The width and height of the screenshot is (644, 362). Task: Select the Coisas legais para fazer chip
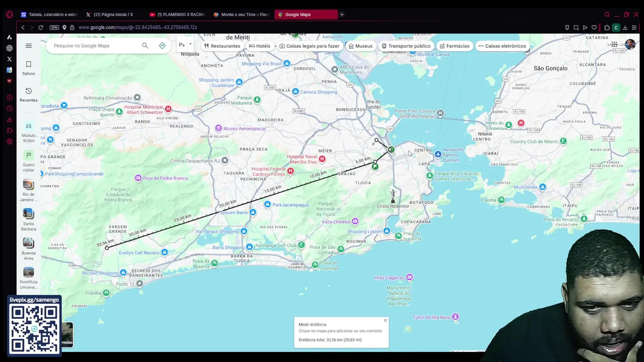pos(309,46)
